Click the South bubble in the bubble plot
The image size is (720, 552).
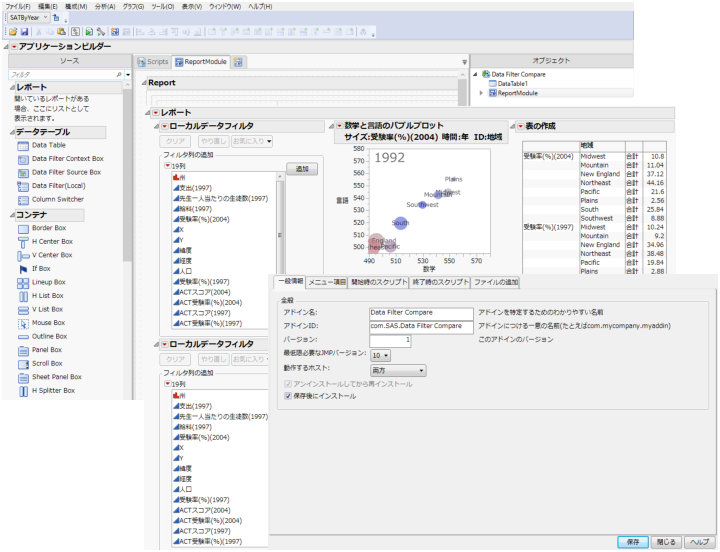pos(400,223)
